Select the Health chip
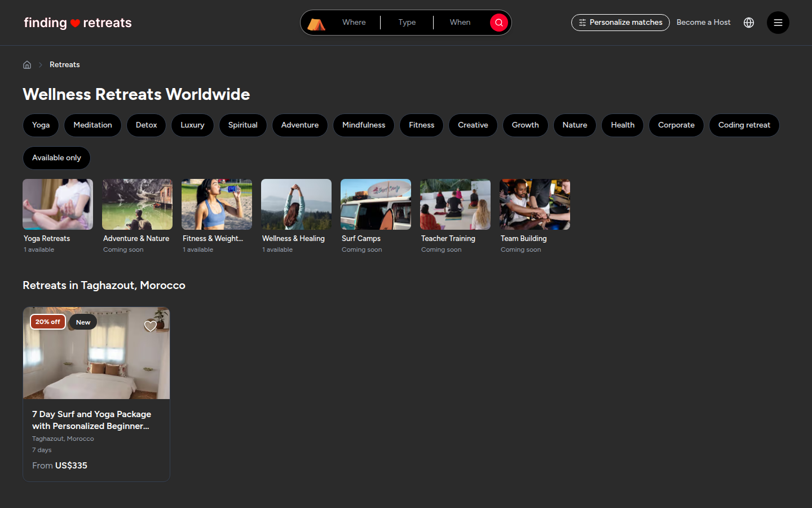Image resolution: width=812 pixels, height=508 pixels. pos(623,125)
